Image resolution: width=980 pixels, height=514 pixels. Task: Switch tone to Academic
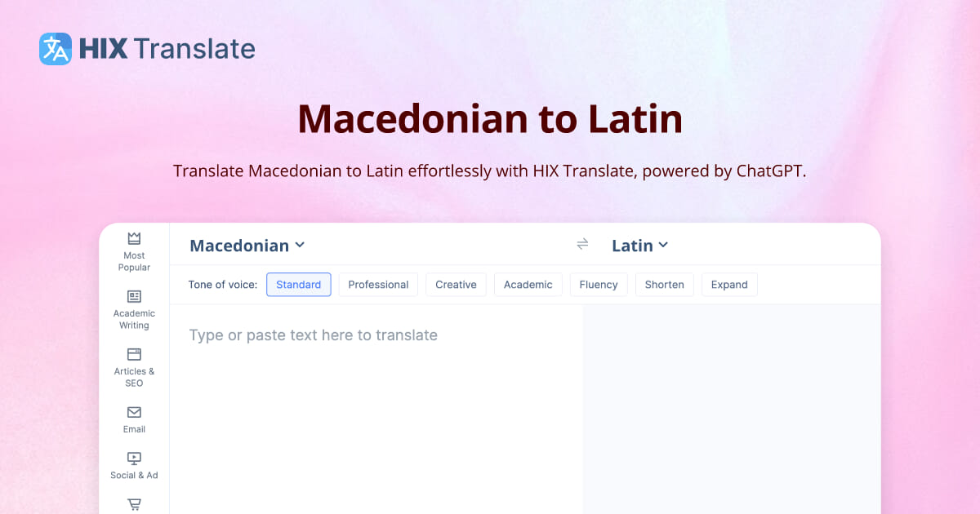[x=528, y=284]
